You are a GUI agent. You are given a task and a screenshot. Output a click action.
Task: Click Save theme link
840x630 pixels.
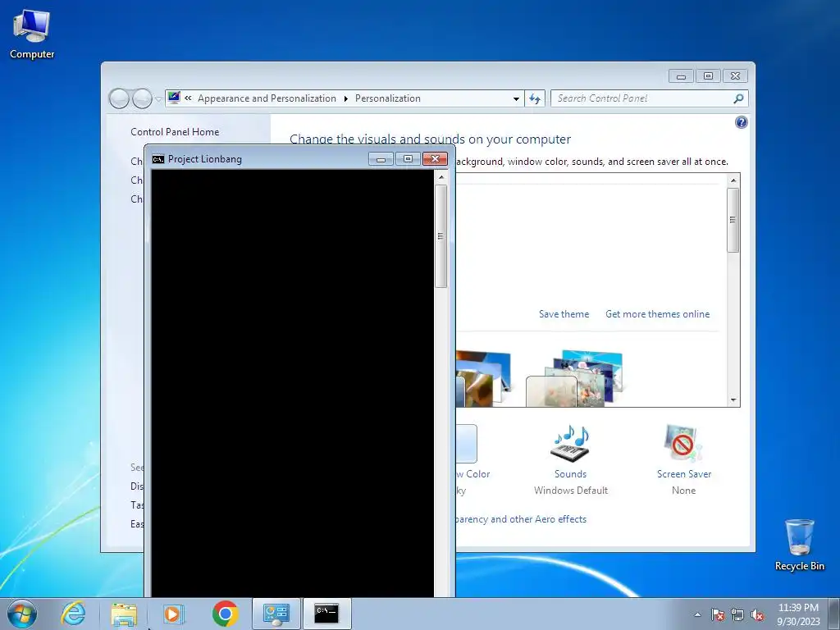click(564, 314)
